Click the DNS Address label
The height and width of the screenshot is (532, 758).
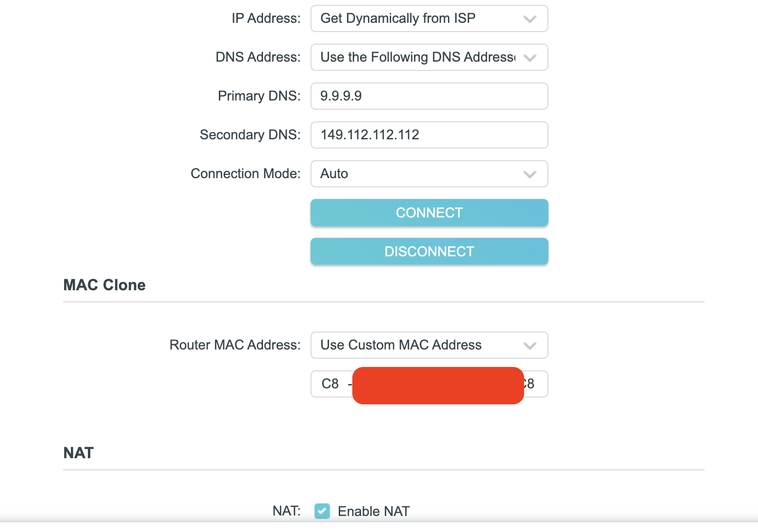point(258,57)
